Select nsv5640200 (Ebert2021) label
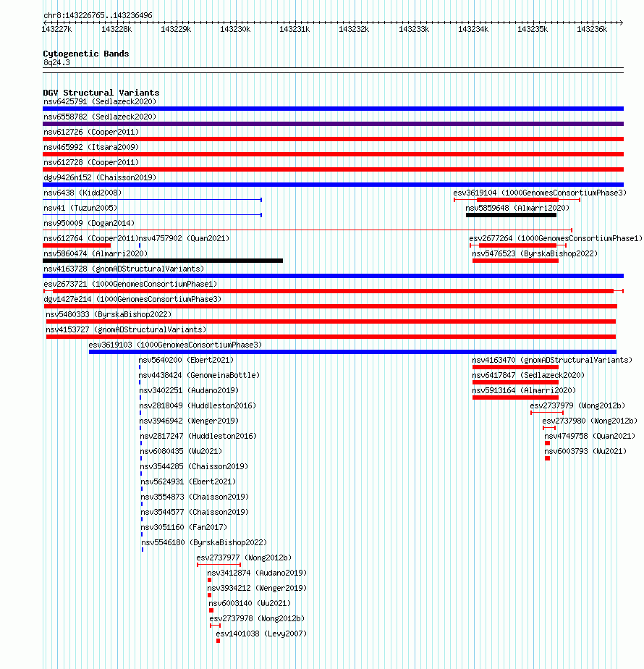644x669 pixels. (187, 360)
